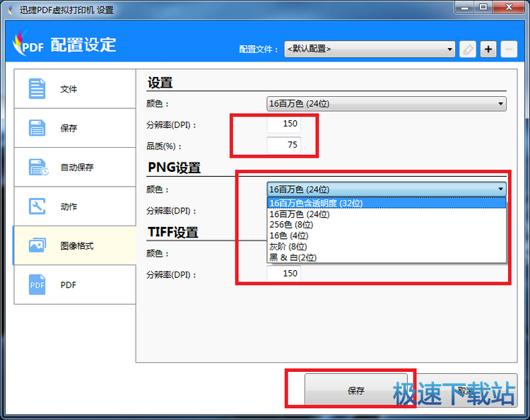This screenshot has width=530, height=420.
Task: Open the 配置文件 默认配置 dropdown
Action: tap(370, 49)
